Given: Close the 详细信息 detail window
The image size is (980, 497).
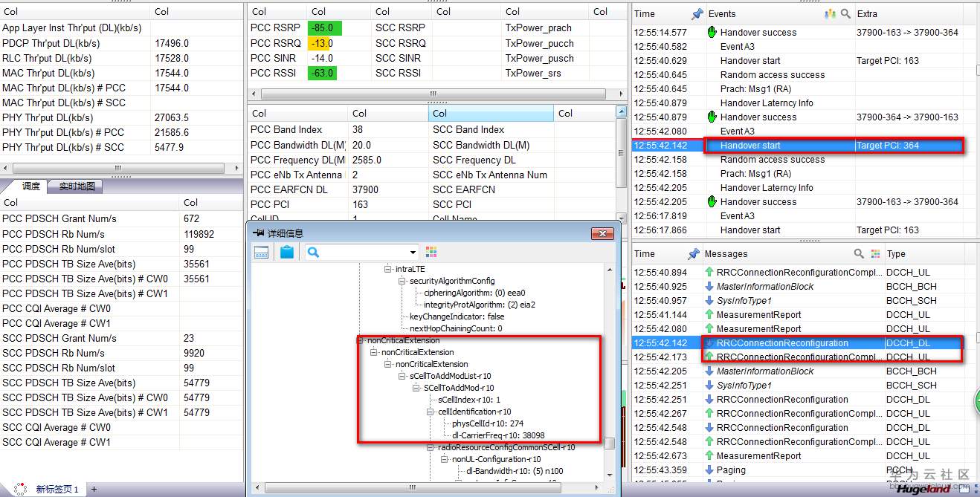Looking at the screenshot, I should pyautogui.click(x=602, y=233).
